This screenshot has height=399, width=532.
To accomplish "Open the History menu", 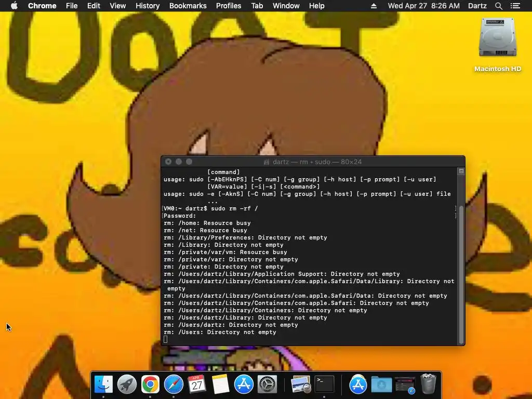I will (x=148, y=6).
